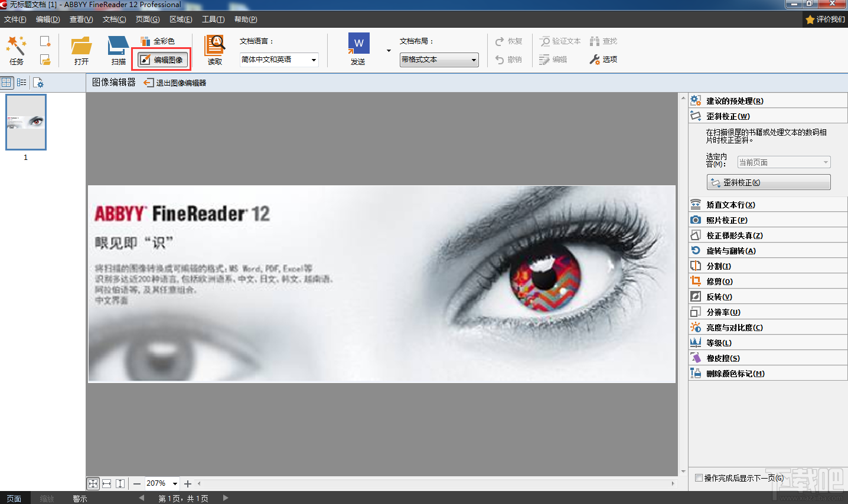Image resolution: width=848 pixels, height=504 pixels.
Task: Open the 文档(C) menu
Action: click(x=115, y=19)
